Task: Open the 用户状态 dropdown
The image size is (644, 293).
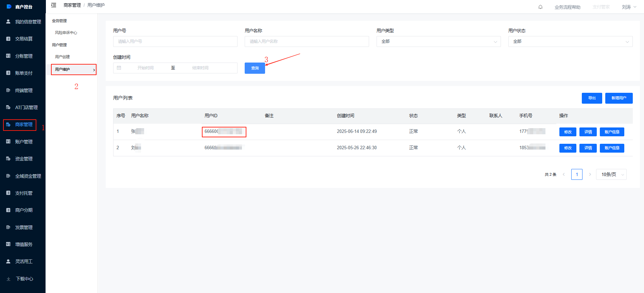Action: (x=570, y=41)
